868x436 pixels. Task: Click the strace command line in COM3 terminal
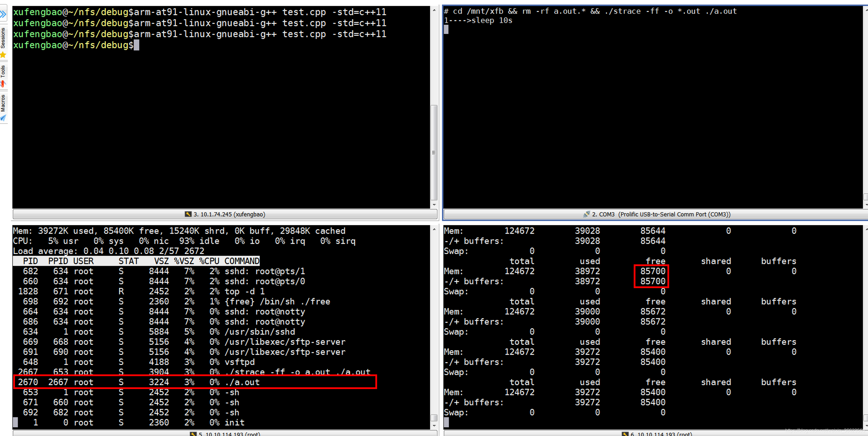point(590,11)
